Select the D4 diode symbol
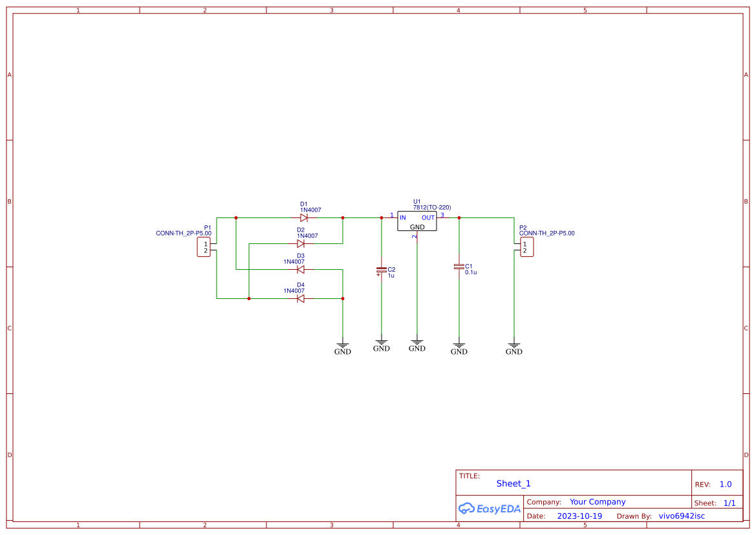This screenshot has height=535, width=756. 299,298
